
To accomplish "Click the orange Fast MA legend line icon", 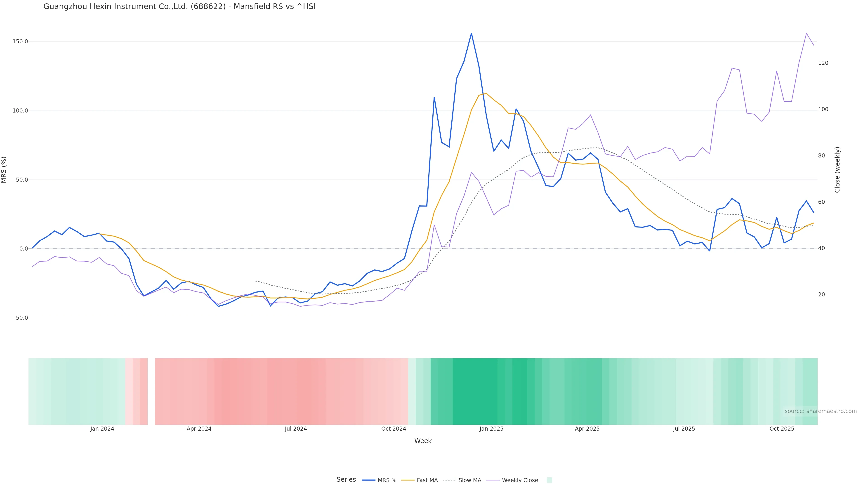I will click(x=408, y=480).
